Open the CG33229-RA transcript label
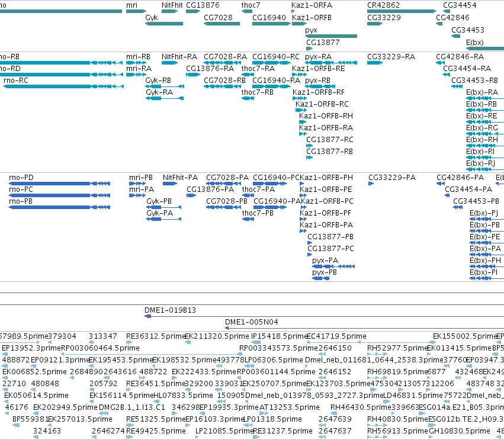Image resolution: width=504 pixels, height=440 pixels. click(x=391, y=57)
